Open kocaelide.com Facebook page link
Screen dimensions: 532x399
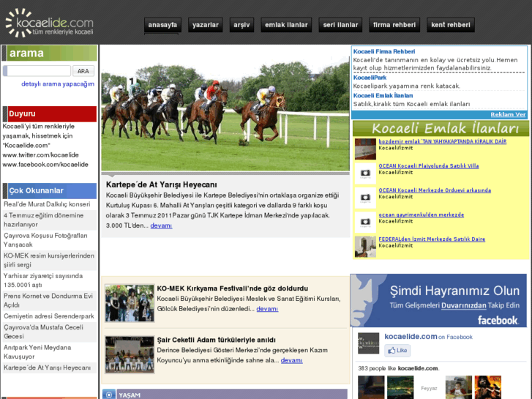(411, 337)
